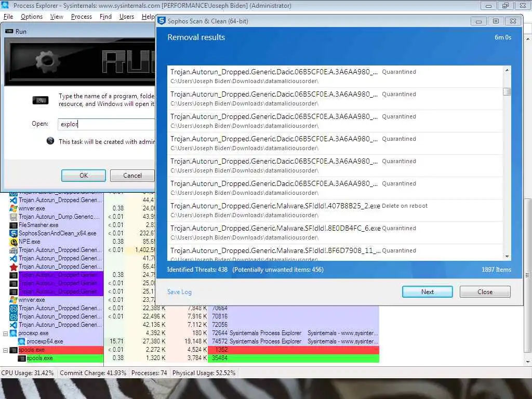Image resolution: width=532 pixels, height=399 pixels.
Task: Click the icon of the purple row with 24,7
Action: coord(13,275)
